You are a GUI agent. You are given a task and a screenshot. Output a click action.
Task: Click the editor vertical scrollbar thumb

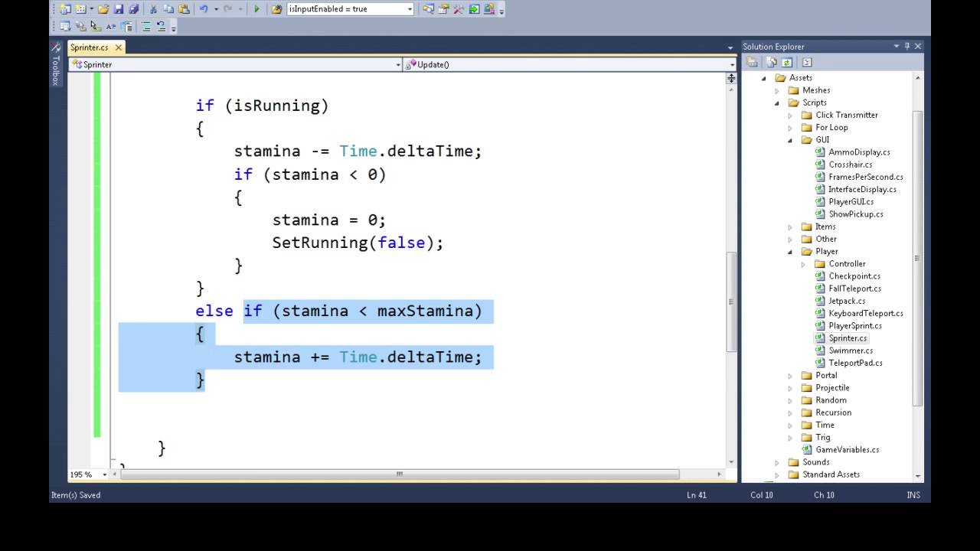click(731, 301)
